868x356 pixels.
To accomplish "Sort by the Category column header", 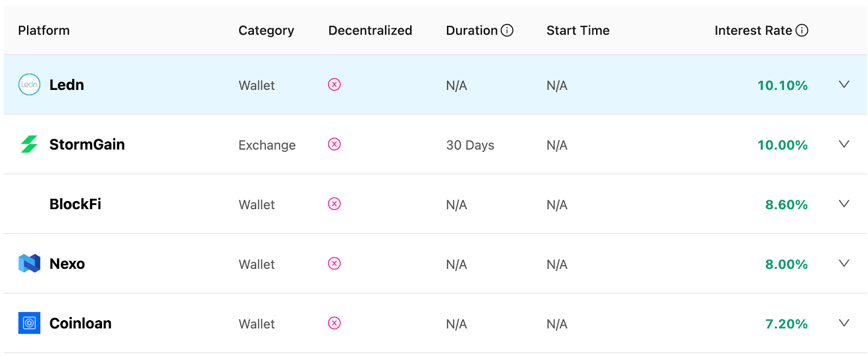I will click(x=266, y=31).
